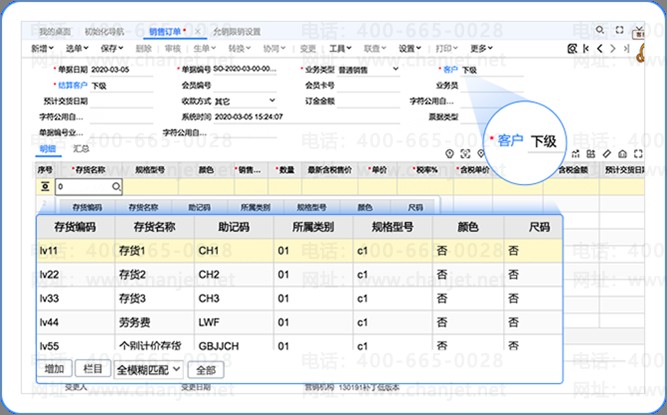
Task: Jump to first record icon in toolbar
Action: pyautogui.click(x=586, y=48)
